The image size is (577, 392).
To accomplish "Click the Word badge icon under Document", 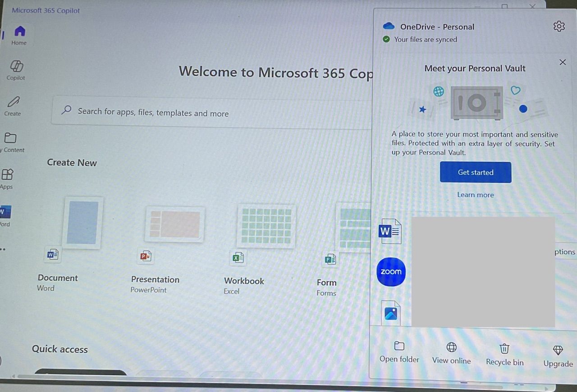I will [x=53, y=255].
